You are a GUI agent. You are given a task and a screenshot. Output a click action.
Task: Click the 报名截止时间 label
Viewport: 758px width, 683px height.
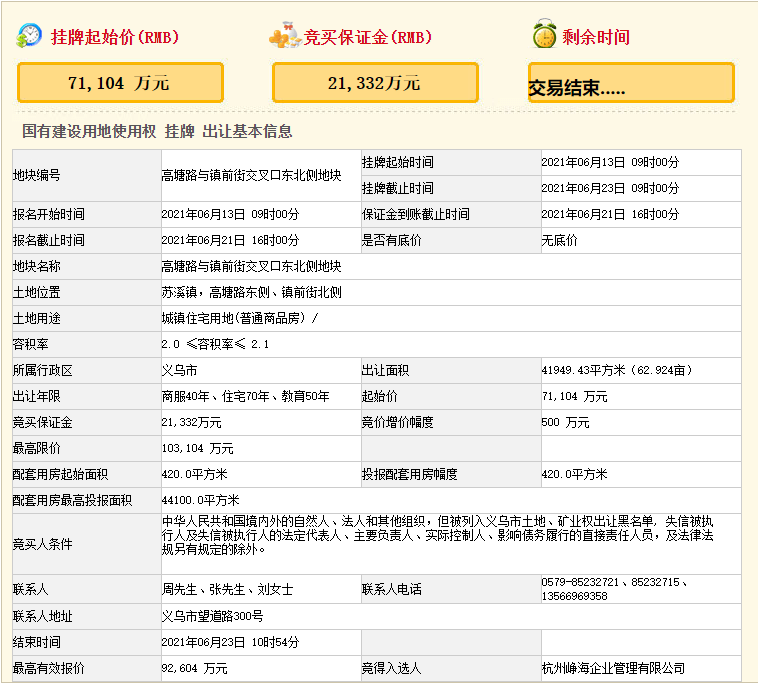point(49,241)
